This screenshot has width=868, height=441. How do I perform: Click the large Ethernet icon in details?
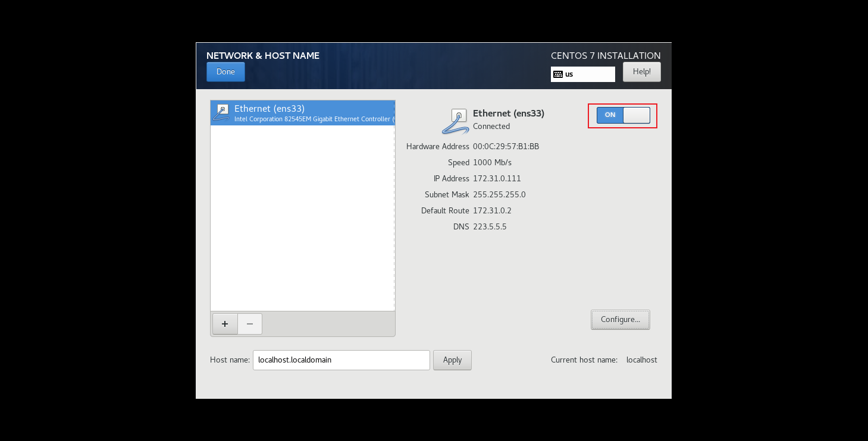(456, 121)
